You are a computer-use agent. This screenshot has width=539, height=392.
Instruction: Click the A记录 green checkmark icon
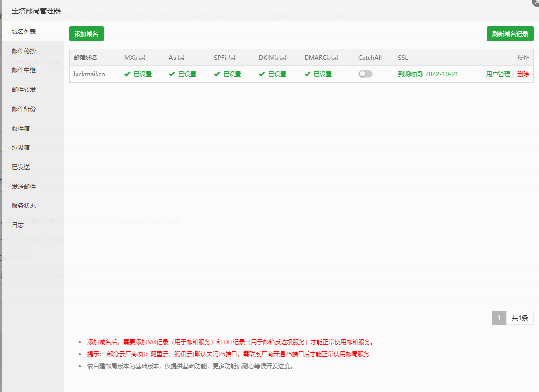(172, 74)
